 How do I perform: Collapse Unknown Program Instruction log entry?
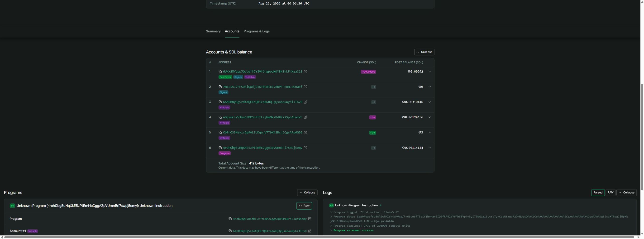point(381,206)
